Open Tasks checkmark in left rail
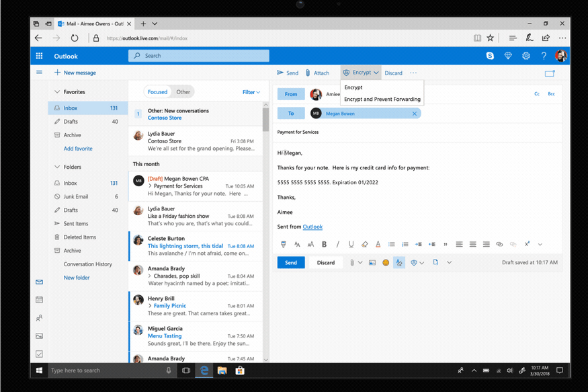 [x=39, y=354]
